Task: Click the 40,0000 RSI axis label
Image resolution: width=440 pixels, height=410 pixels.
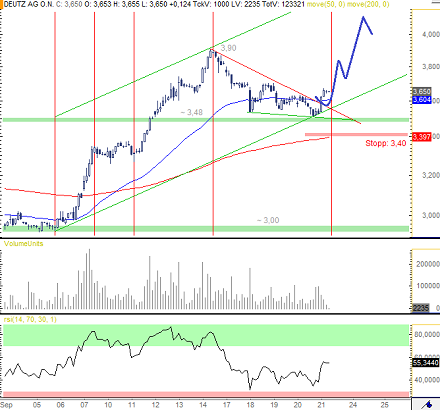Action: 427,380
